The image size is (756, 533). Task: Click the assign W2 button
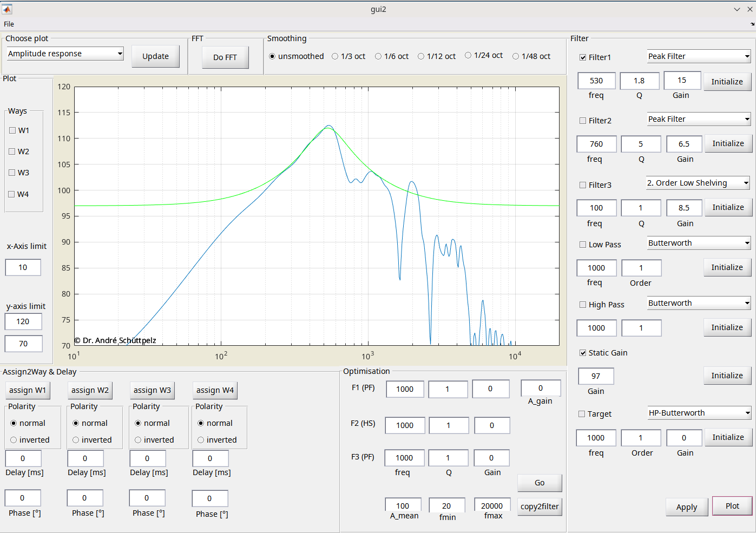point(90,390)
